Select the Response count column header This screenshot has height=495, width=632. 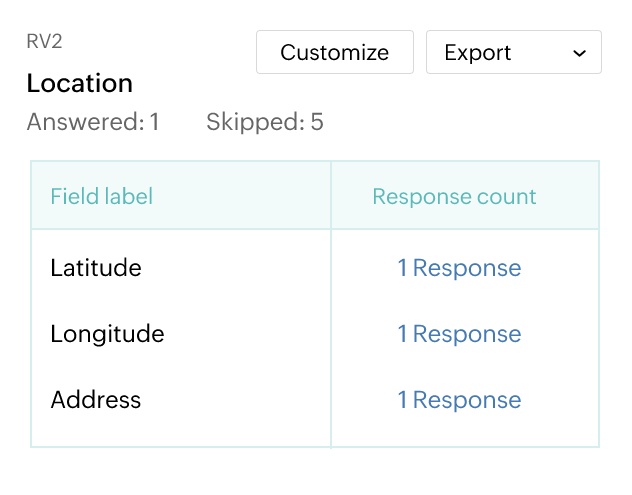click(x=454, y=197)
